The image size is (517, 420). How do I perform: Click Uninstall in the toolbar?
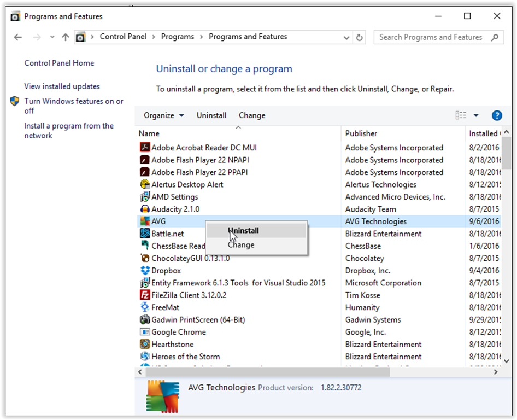coord(211,115)
